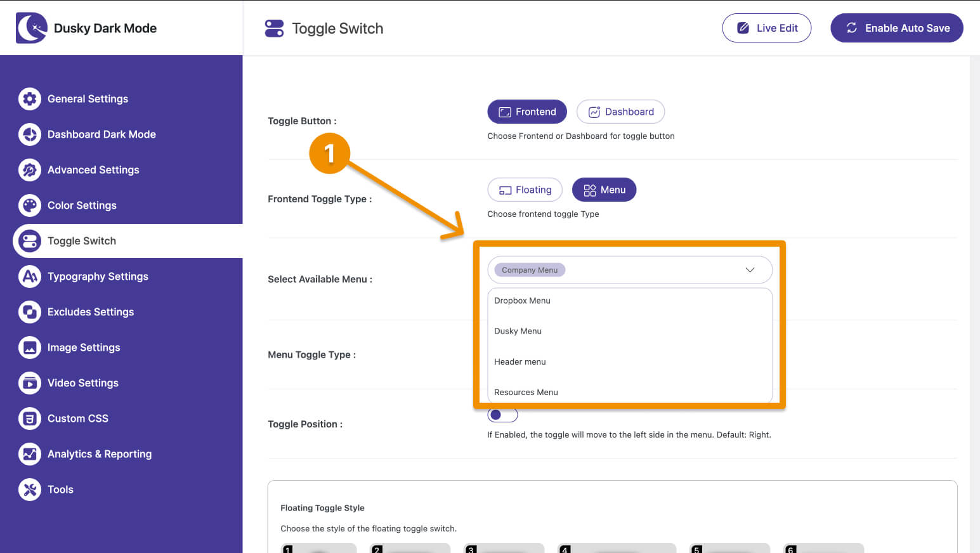Click the Advanced Settings wrench icon

[30, 170]
